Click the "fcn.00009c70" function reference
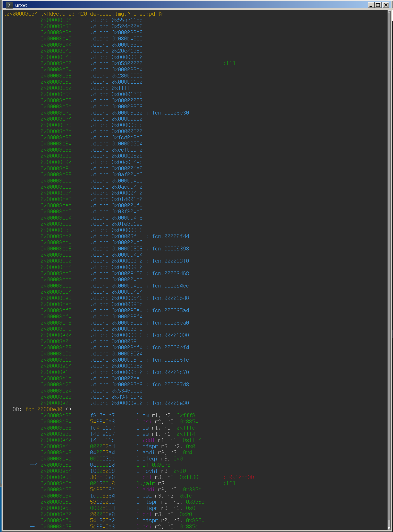The height and width of the screenshot is (532, 393). [x=171, y=372]
